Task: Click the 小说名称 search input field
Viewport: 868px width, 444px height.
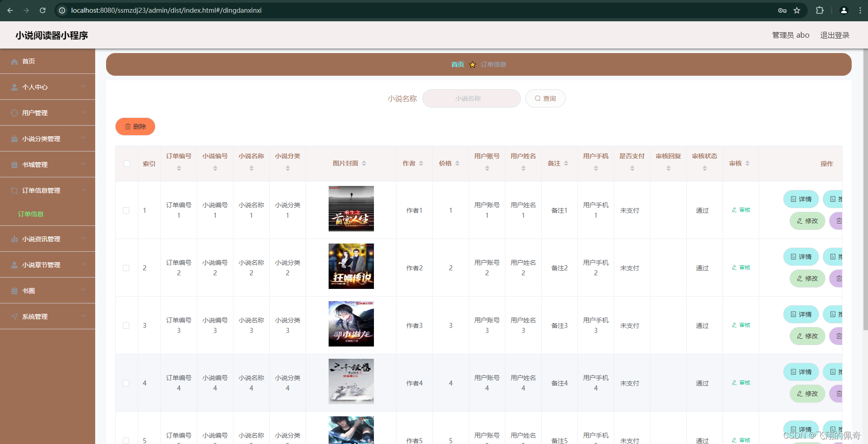Action: tap(471, 98)
